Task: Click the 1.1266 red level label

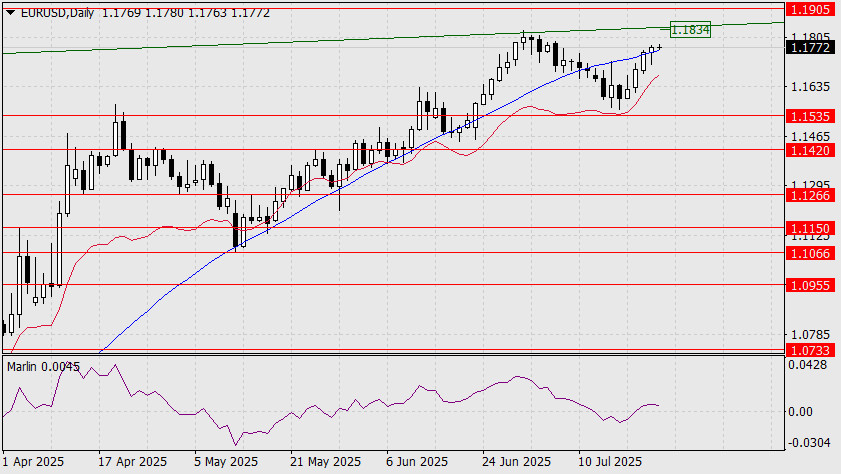Action: click(810, 195)
